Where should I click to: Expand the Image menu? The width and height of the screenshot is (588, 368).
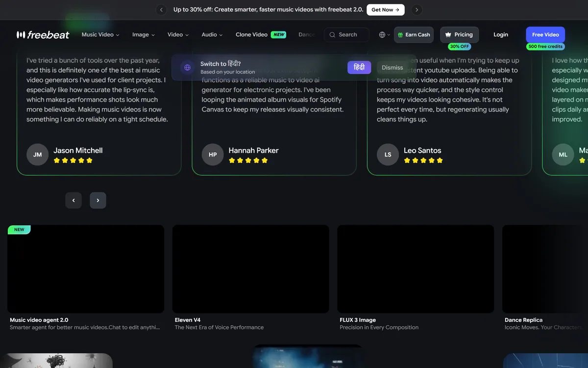click(144, 35)
